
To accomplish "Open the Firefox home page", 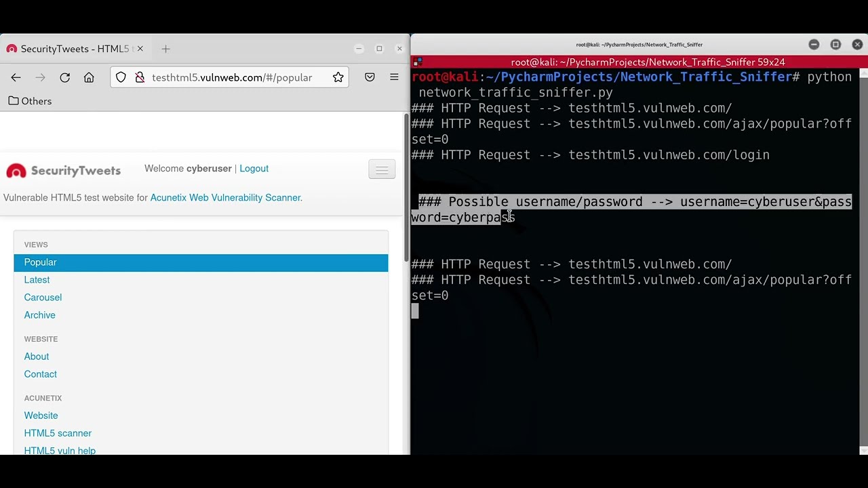I will [x=89, y=77].
